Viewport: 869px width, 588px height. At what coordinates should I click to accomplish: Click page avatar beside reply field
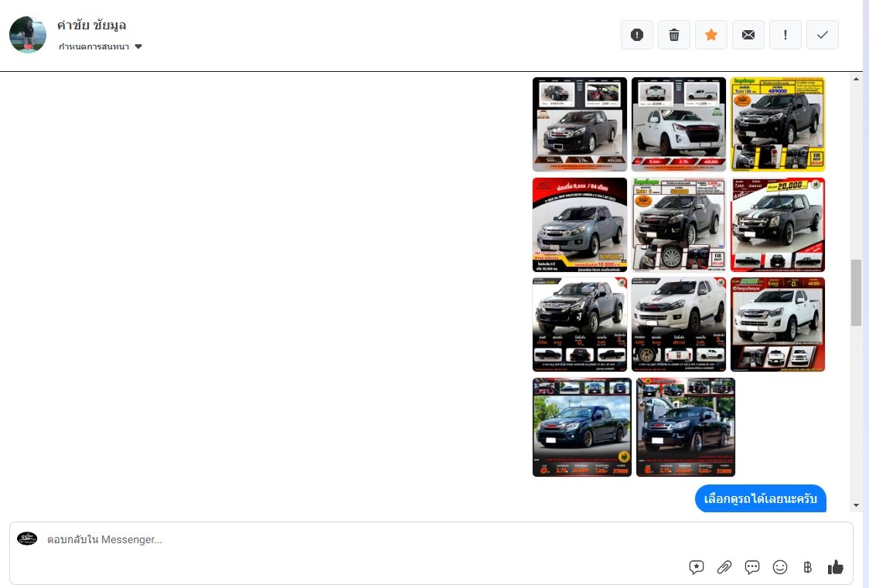click(x=27, y=539)
